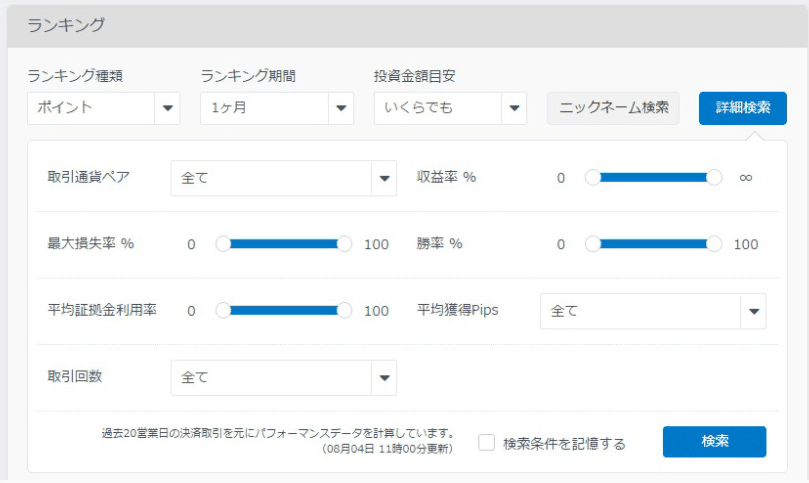This screenshot has height=483, width=809.
Task: Click the 検索条件を記憶する label text
Action: (564, 444)
